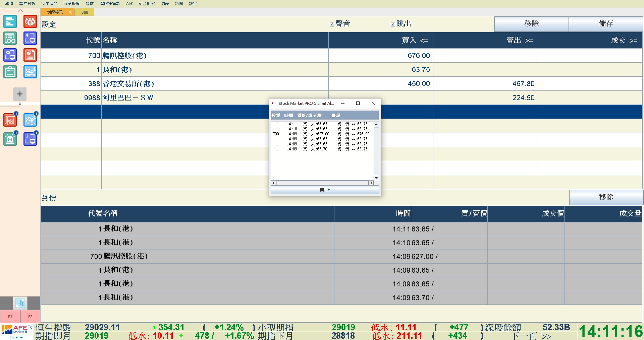Screen dimensions: 644x340
Task: Click the grey plus add-shortcut button
Action: (x=20, y=94)
